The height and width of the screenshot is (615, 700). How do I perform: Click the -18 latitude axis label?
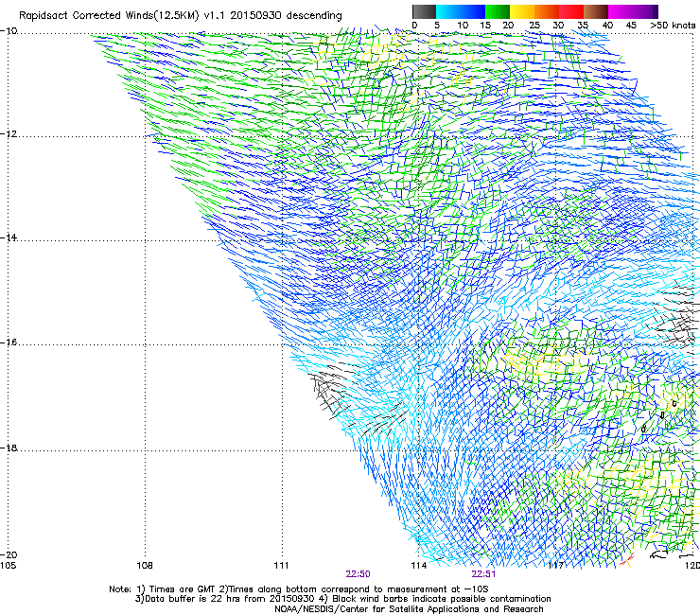[9, 448]
